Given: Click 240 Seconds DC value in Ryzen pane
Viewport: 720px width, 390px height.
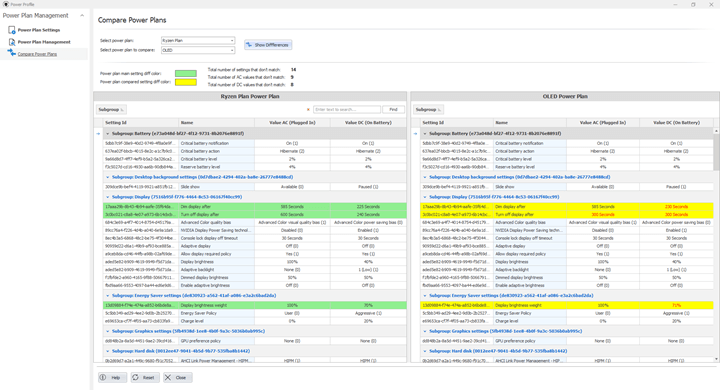Looking at the screenshot, I should pyautogui.click(x=368, y=215).
